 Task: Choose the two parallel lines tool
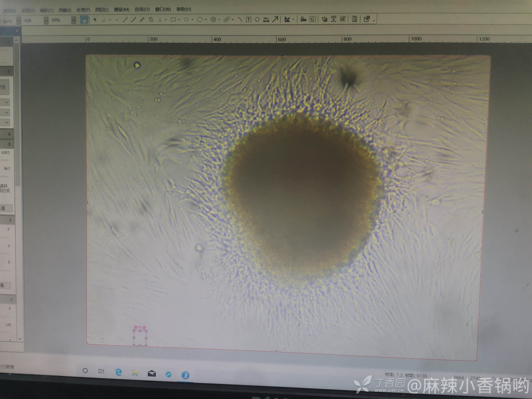click(142, 20)
